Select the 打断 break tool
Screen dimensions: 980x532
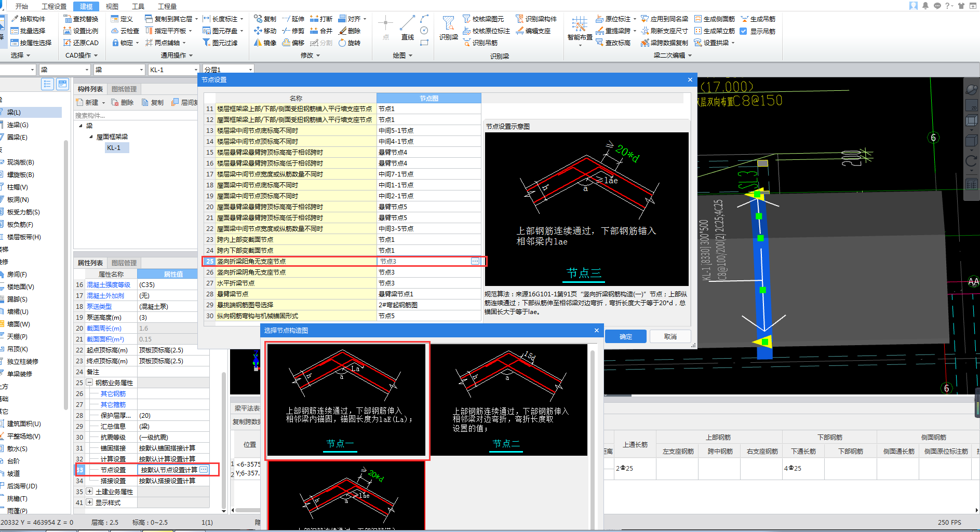[x=321, y=19]
